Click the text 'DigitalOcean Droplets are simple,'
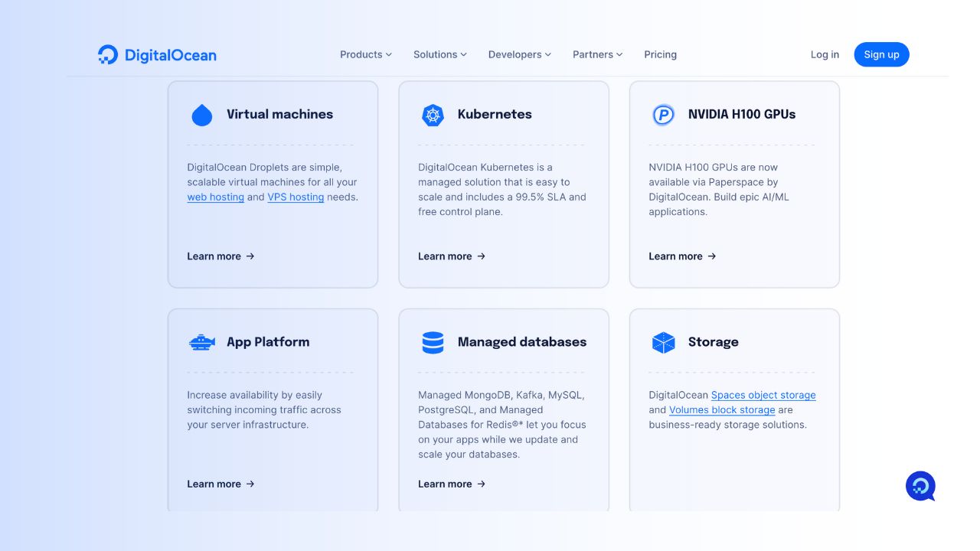This screenshot has width=980, height=551. click(265, 167)
